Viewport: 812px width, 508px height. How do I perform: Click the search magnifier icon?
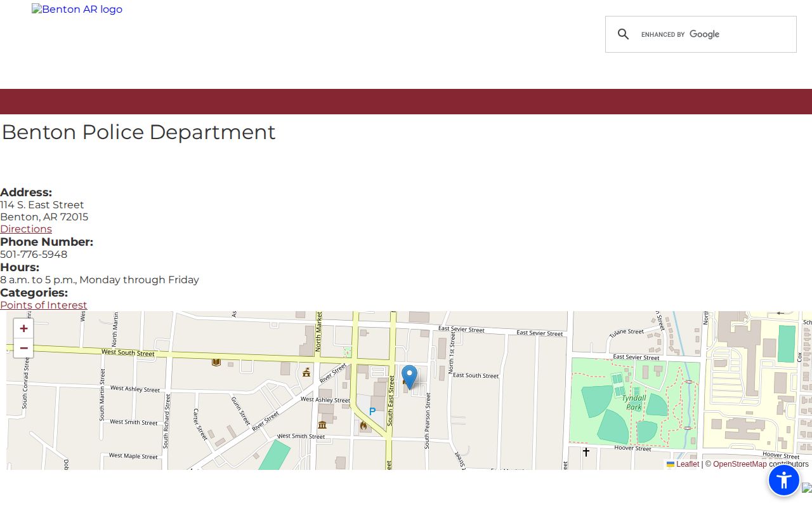pyautogui.click(x=624, y=34)
